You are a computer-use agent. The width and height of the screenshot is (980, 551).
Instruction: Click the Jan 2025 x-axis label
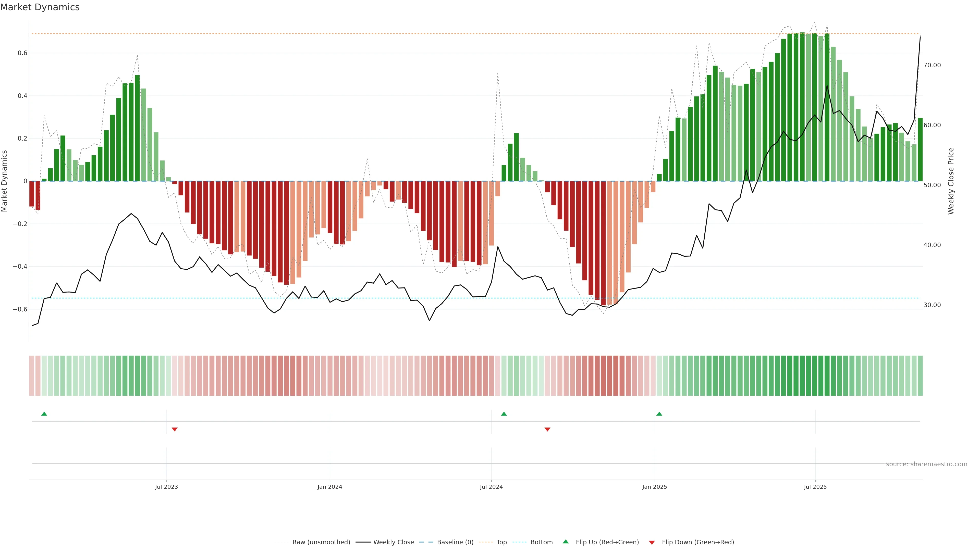(654, 487)
